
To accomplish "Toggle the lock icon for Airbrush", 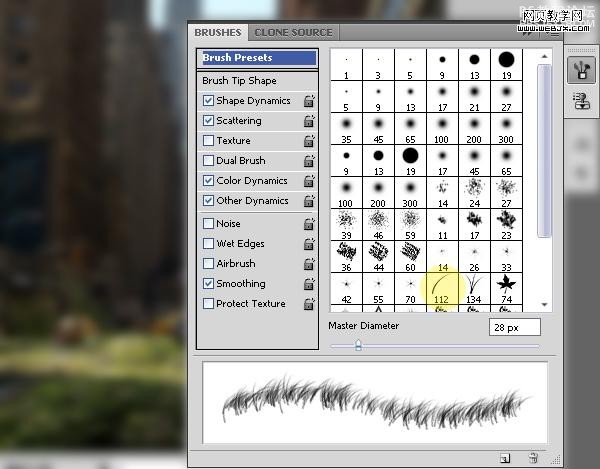I will (x=309, y=264).
